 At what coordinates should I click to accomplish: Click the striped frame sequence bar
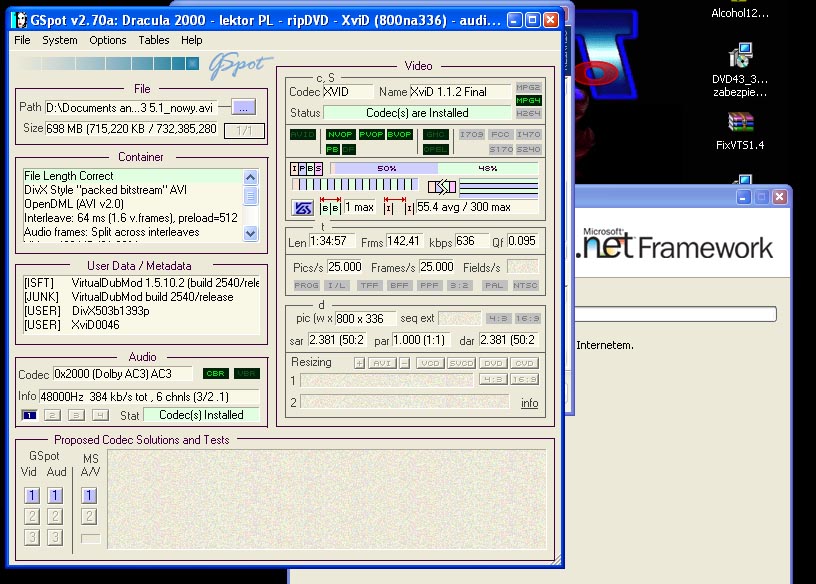click(x=354, y=184)
